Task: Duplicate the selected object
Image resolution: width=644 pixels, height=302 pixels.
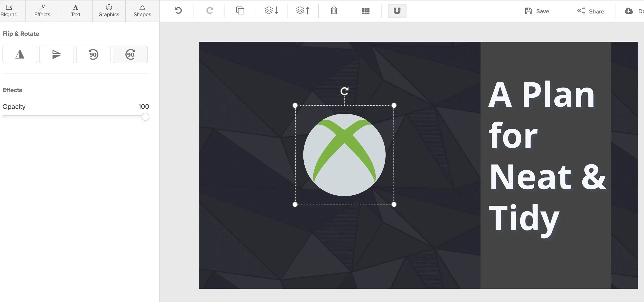Action: point(240,11)
